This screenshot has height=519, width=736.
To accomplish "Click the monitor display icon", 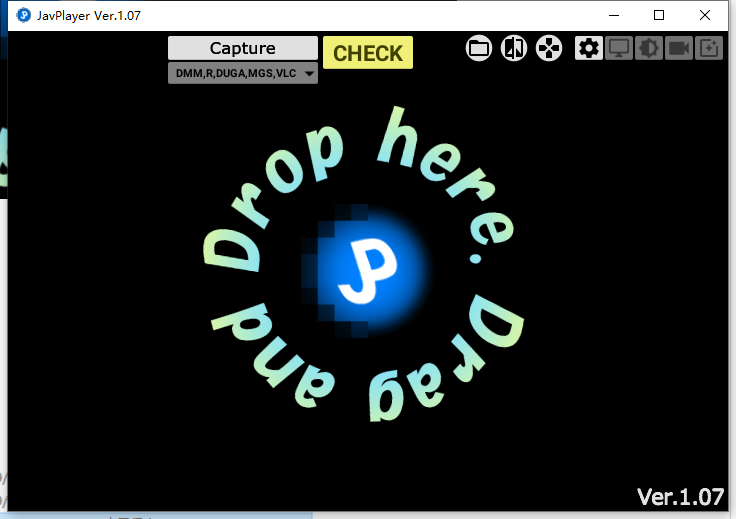I will [619, 48].
